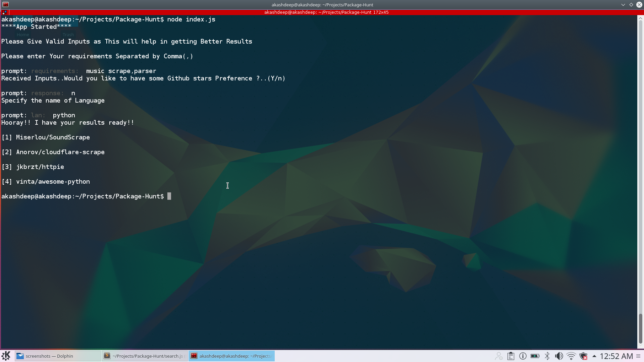Viewport: 644px width, 362px height.
Task: Click the terminal vertical scrollbar handle
Action: 640,328
